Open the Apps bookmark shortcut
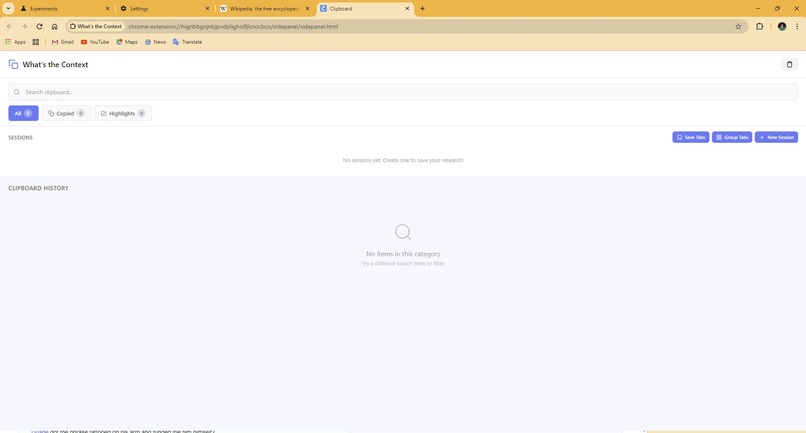806x433 pixels. pyautogui.click(x=15, y=42)
